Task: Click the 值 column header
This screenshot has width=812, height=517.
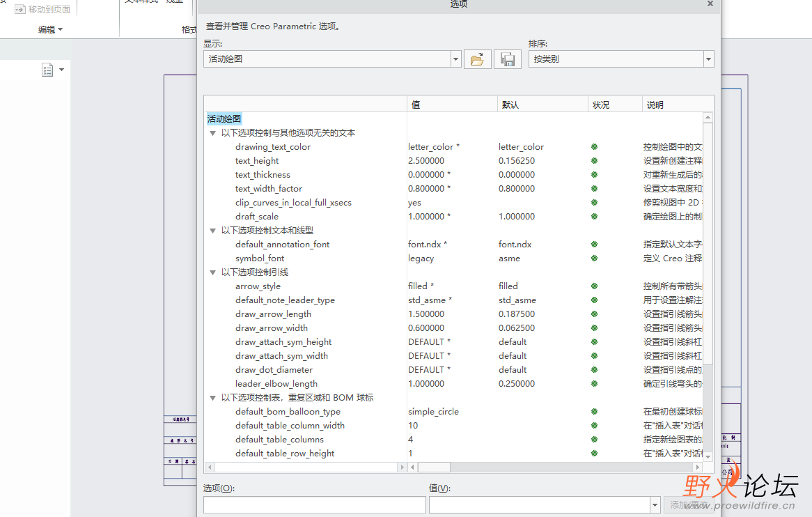Action: coord(451,105)
